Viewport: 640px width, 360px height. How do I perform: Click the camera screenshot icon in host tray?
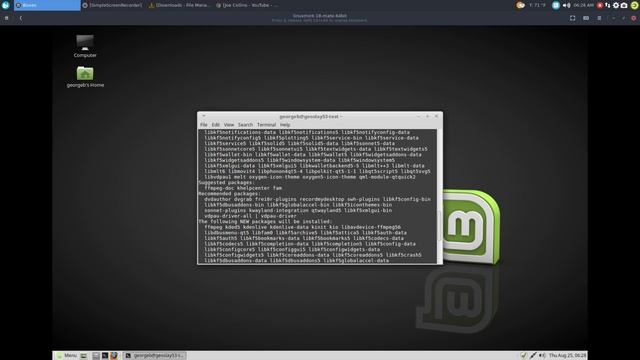click(624, 5)
